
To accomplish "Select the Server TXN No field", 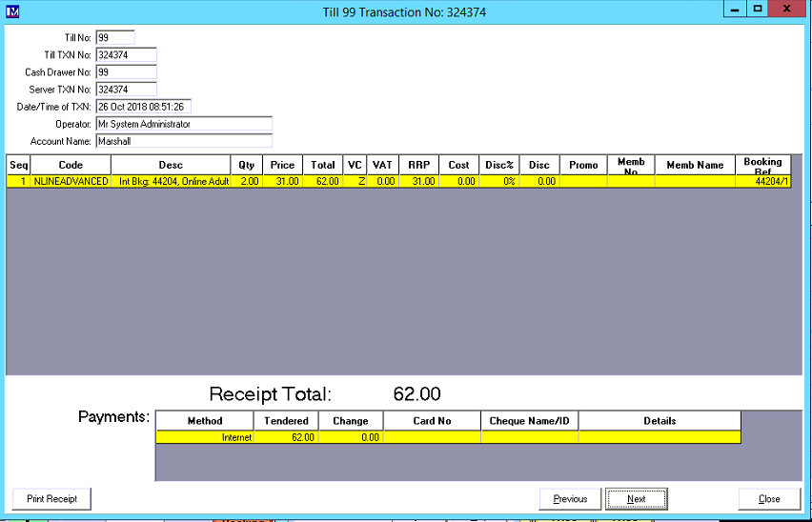I will (x=127, y=90).
